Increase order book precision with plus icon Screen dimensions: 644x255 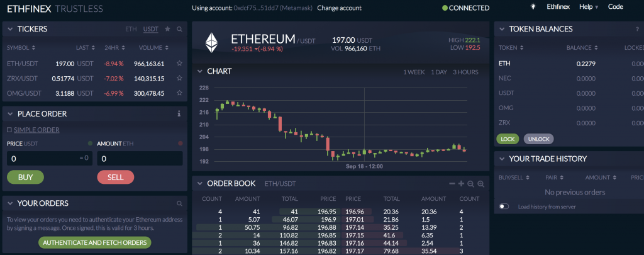pyautogui.click(x=461, y=184)
